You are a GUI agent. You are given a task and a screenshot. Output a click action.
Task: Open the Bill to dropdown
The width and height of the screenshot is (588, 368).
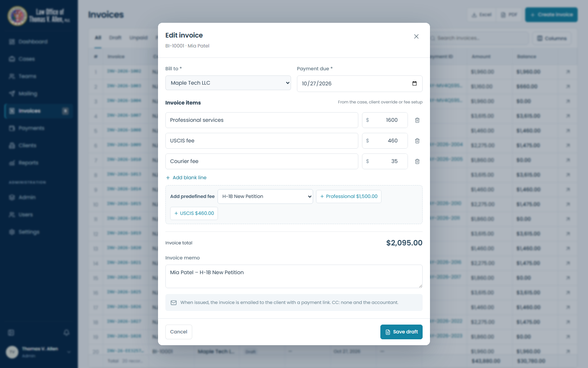[x=228, y=83]
